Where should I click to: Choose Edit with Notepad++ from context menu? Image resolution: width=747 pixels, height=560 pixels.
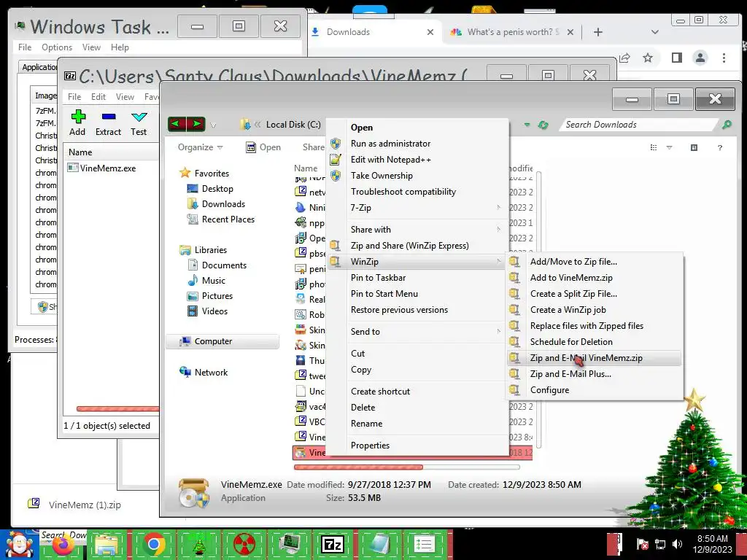pos(391,160)
